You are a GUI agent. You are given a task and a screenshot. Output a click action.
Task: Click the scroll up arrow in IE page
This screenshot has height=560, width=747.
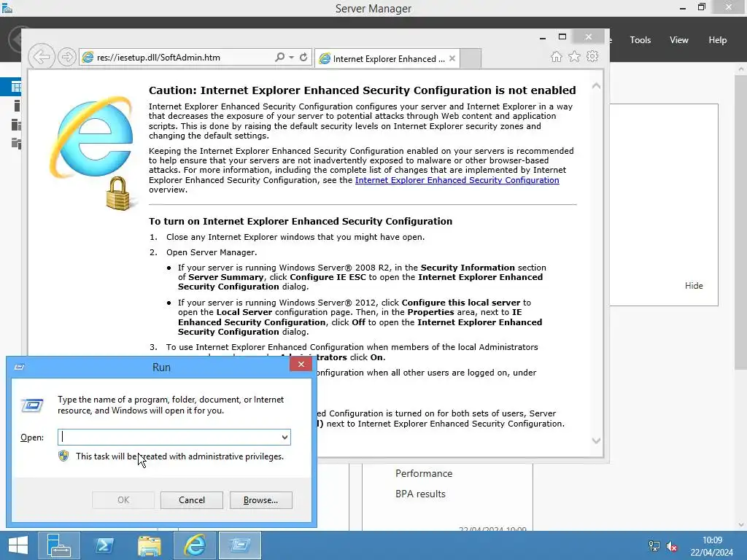(596, 86)
